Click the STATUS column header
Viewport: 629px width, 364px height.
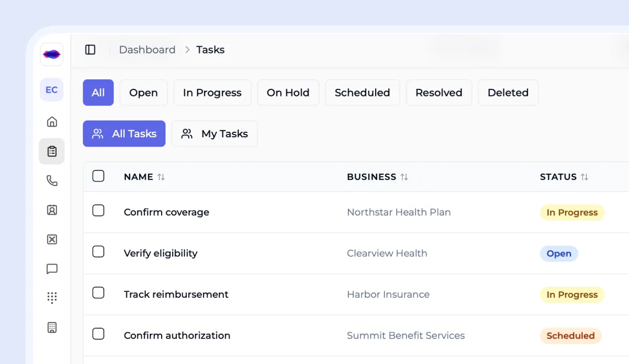point(558,177)
